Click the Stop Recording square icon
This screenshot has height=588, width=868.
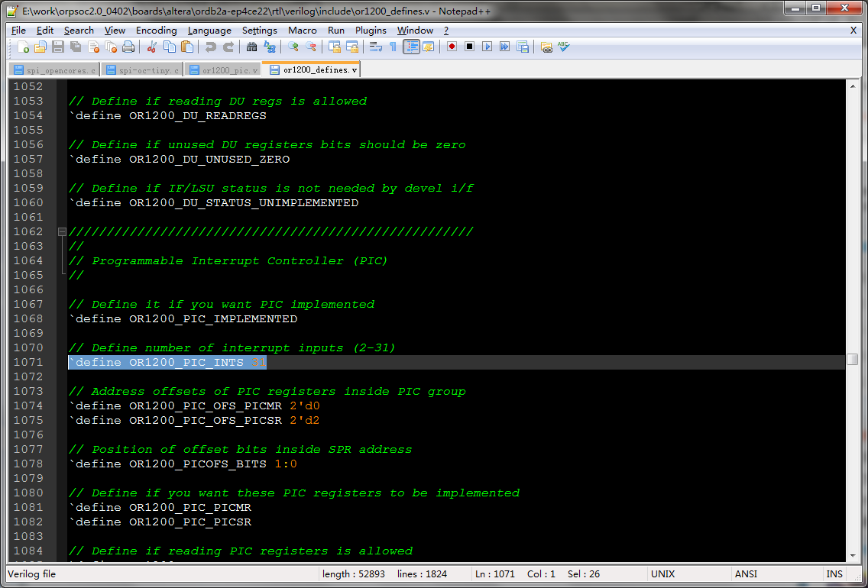point(469,47)
